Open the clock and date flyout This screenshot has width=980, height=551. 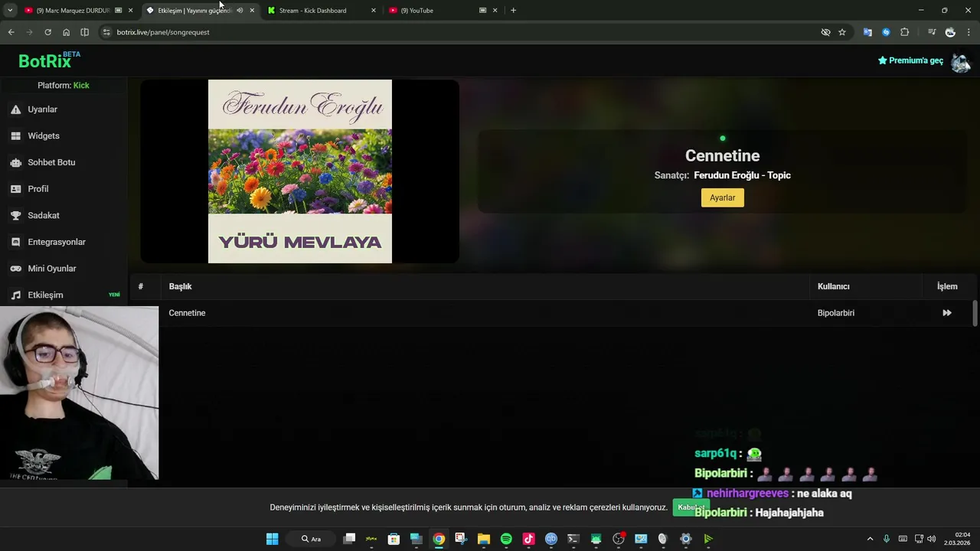point(959,539)
